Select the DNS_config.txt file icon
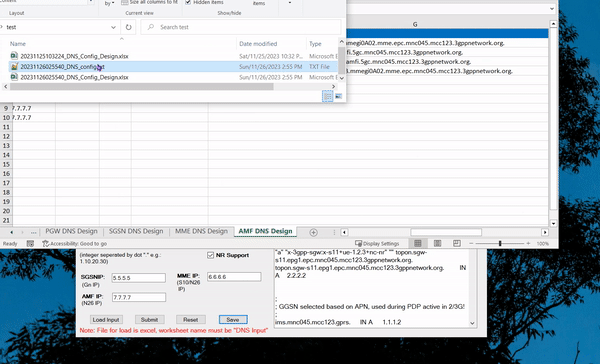This screenshot has height=364, width=600. coord(14,67)
